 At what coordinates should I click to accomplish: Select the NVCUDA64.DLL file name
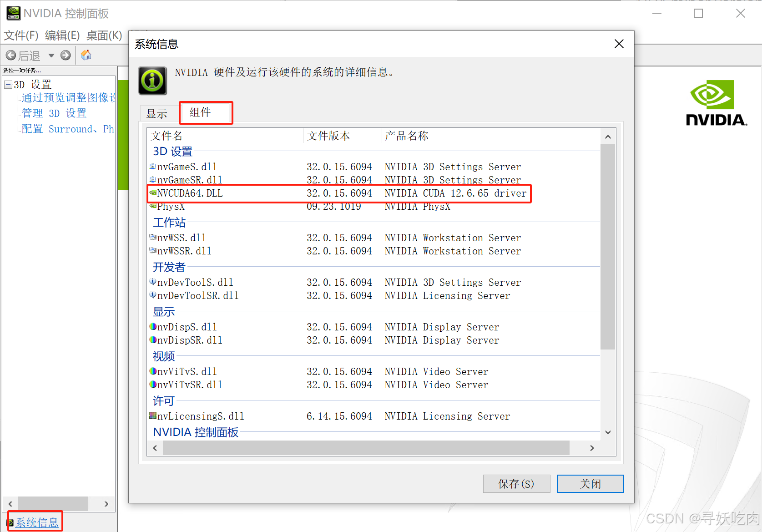(x=190, y=193)
